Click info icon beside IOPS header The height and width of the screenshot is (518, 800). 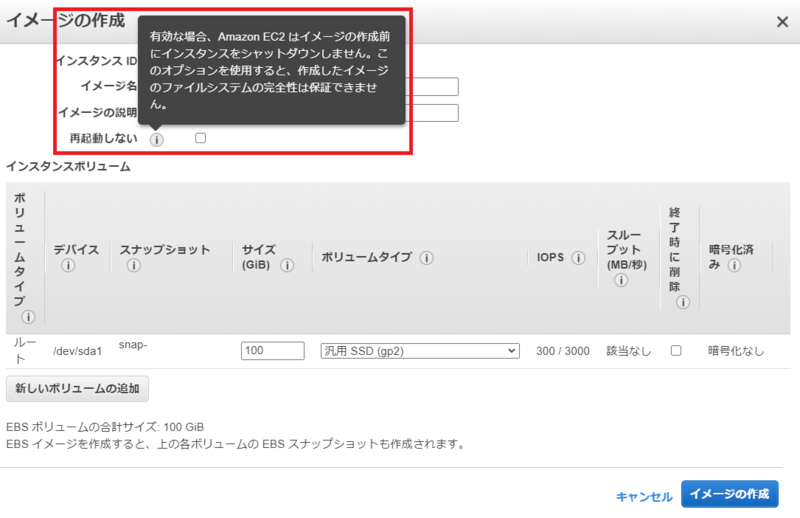[578, 258]
